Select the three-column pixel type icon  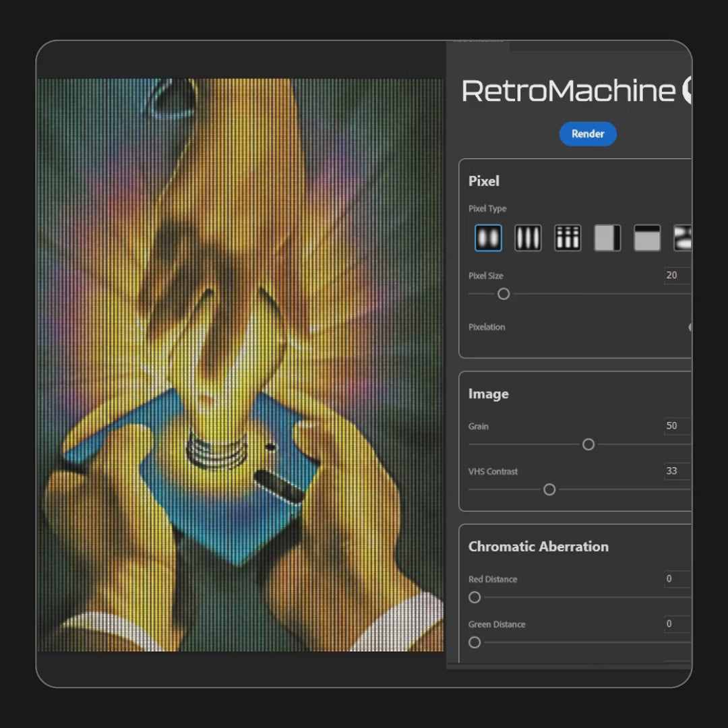pos(528,238)
